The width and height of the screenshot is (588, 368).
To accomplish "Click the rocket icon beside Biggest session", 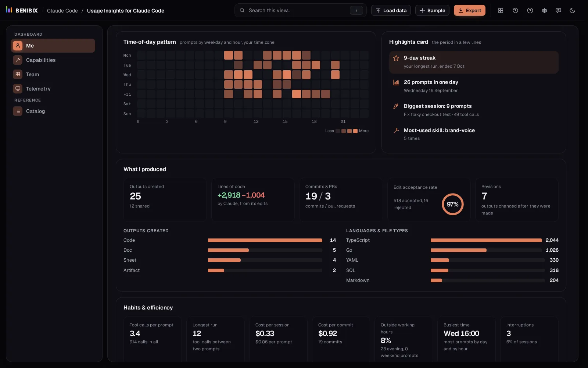I will point(396,106).
